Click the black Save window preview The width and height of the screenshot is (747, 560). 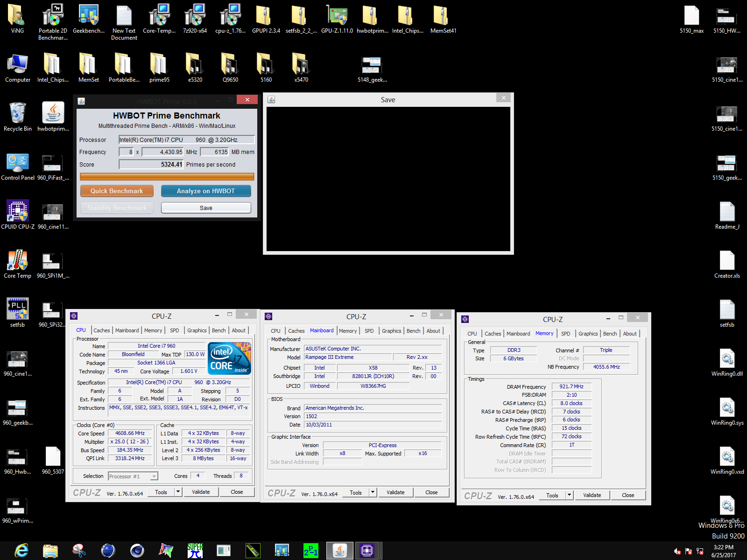(x=388, y=179)
